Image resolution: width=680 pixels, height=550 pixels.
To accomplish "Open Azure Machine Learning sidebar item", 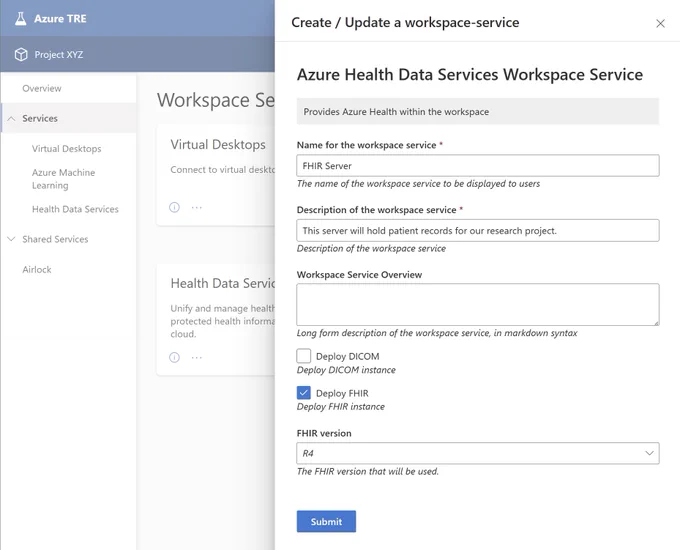I will (x=63, y=179).
